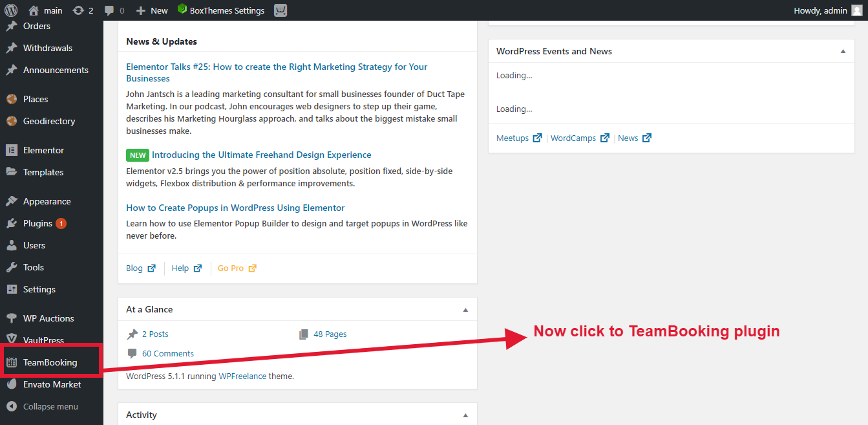Click the shopping cart icon in the admin bar

click(x=281, y=10)
